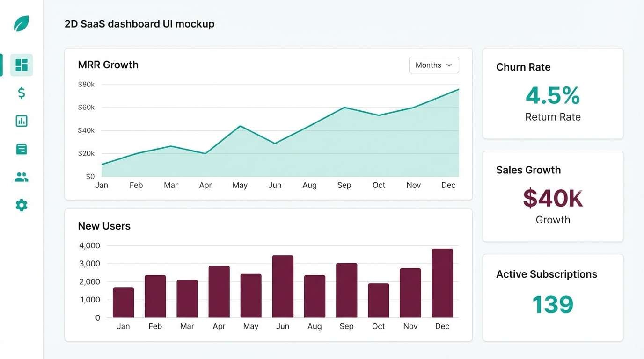Select the Churn Rate card
This screenshot has width=644, height=359.
552,93
